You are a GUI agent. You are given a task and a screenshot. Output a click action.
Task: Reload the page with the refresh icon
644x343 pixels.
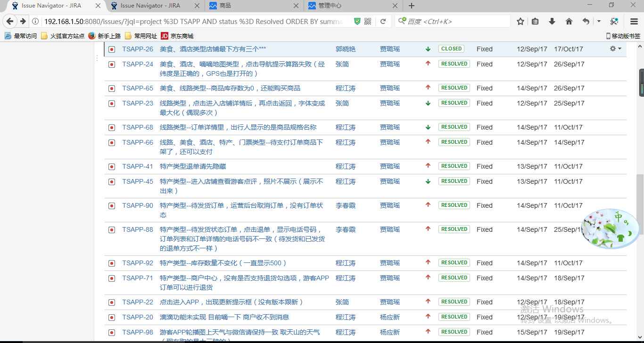pyautogui.click(x=383, y=21)
